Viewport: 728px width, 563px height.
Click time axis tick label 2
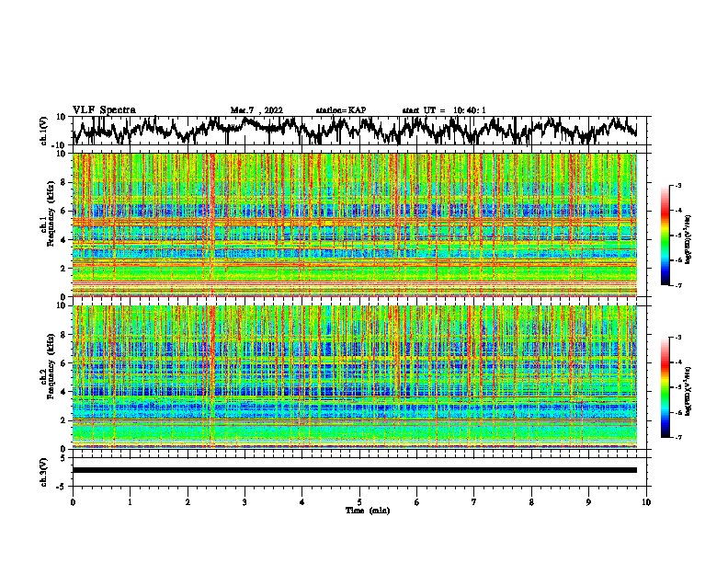click(x=188, y=502)
